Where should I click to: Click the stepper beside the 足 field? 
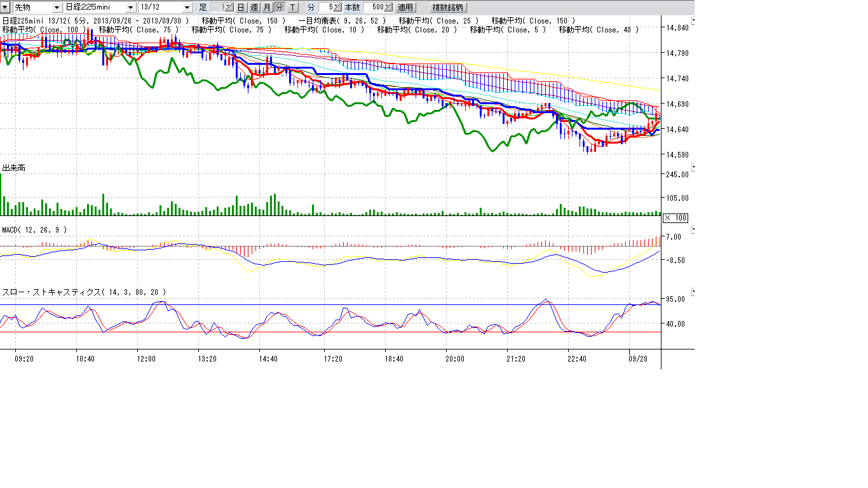click(x=231, y=8)
